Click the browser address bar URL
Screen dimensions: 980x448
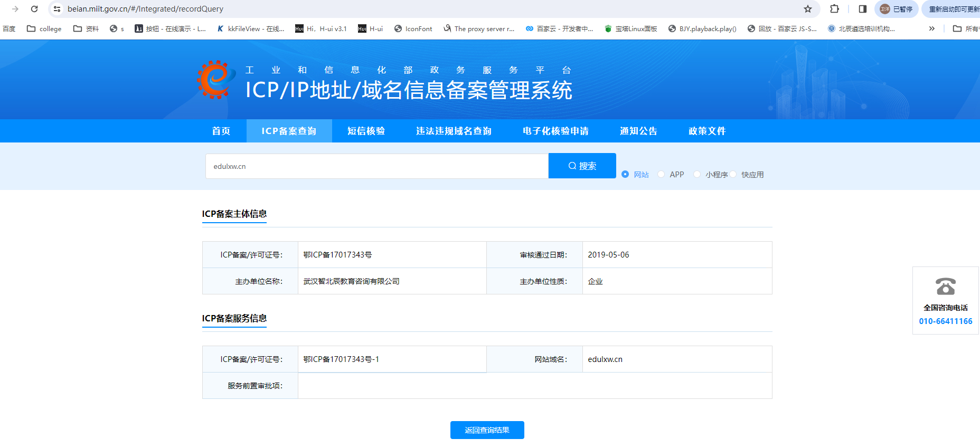[145, 9]
